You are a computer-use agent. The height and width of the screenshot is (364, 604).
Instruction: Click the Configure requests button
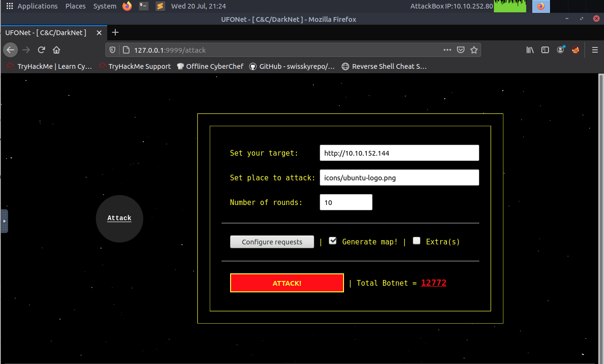(x=271, y=242)
